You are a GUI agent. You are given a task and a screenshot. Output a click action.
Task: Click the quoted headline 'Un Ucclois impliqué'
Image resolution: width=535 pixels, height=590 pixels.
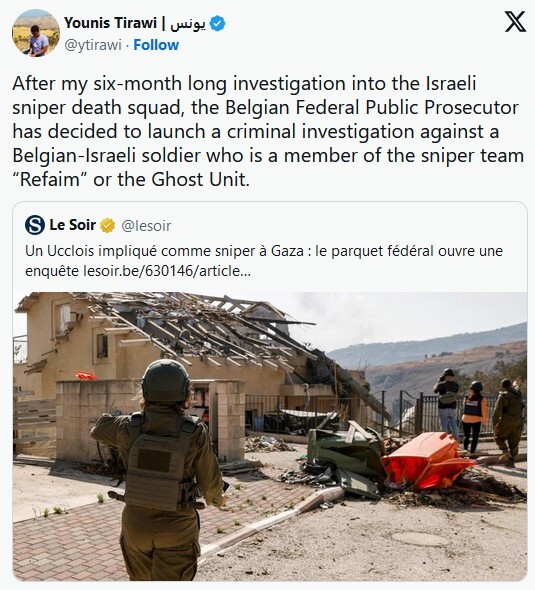(x=264, y=261)
